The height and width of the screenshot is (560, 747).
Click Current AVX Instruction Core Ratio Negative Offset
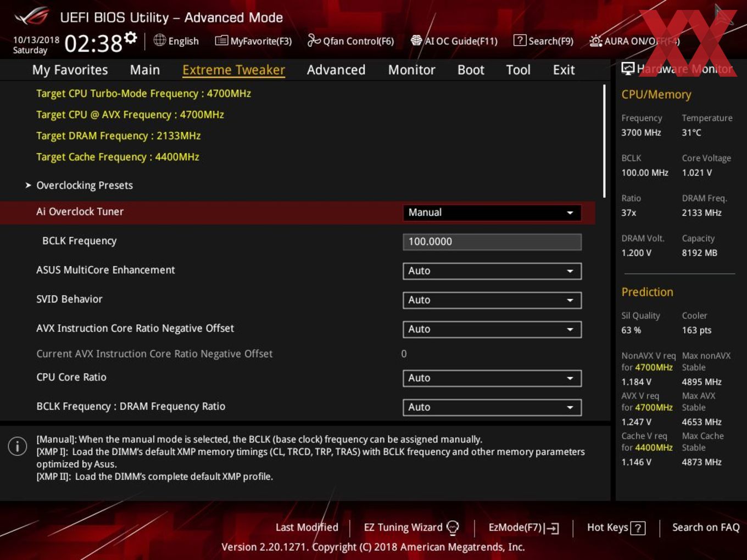[154, 354]
